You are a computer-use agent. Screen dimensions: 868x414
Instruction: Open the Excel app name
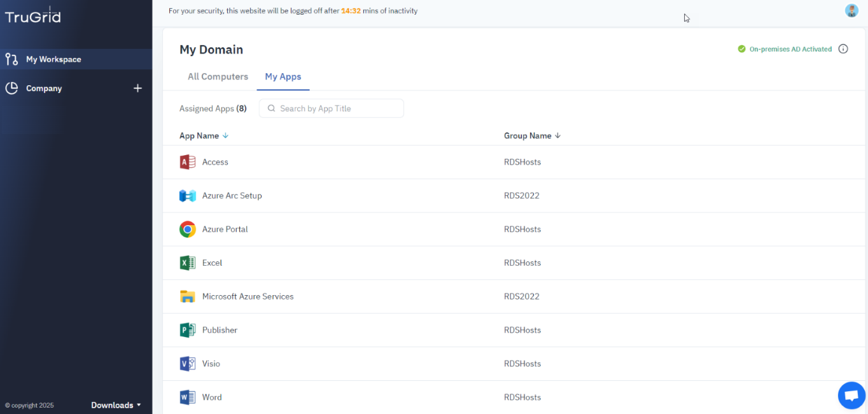click(x=212, y=263)
